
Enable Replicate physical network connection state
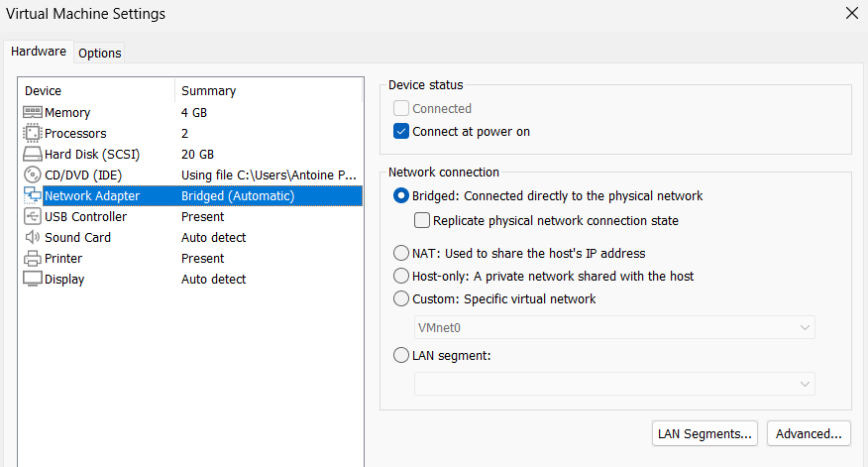[422, 221]
